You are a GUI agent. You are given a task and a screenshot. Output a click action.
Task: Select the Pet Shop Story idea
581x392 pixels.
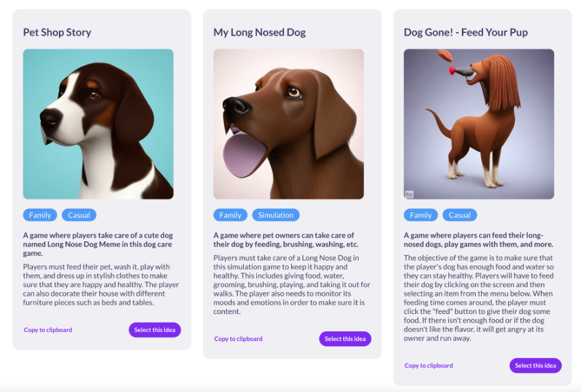click(155, 330)
